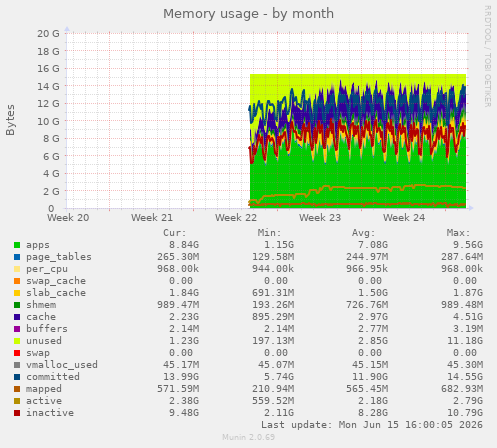
Task: Click the 'Avg:' column header
Action: coord(364,233)
